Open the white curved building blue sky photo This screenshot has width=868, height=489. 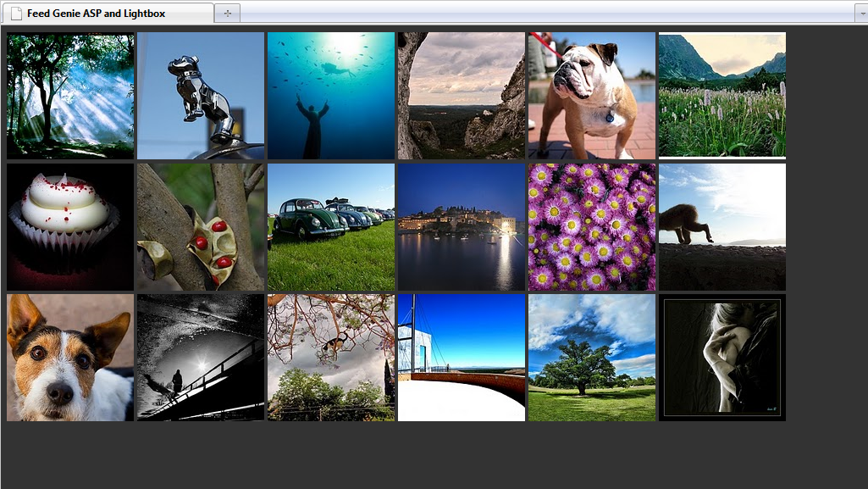tap(462, 357)
